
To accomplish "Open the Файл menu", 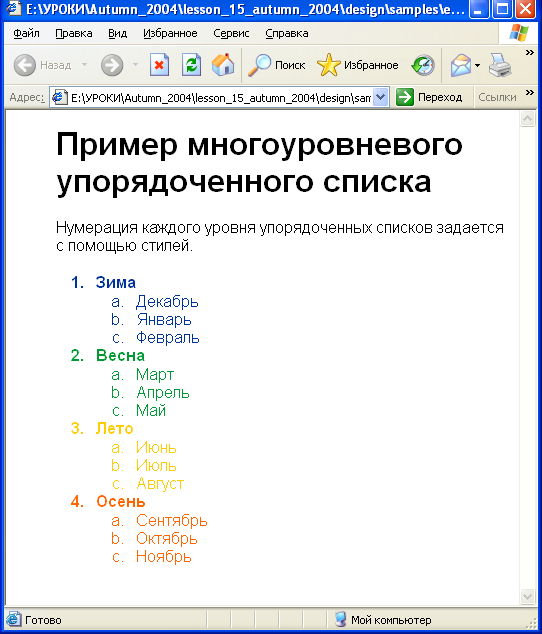I will (26, 33).
